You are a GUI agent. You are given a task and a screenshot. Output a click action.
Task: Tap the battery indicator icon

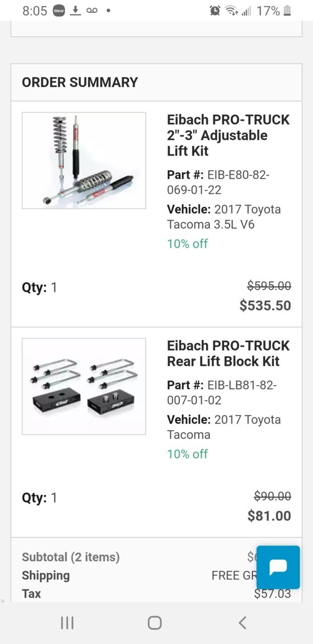point(287,11)
